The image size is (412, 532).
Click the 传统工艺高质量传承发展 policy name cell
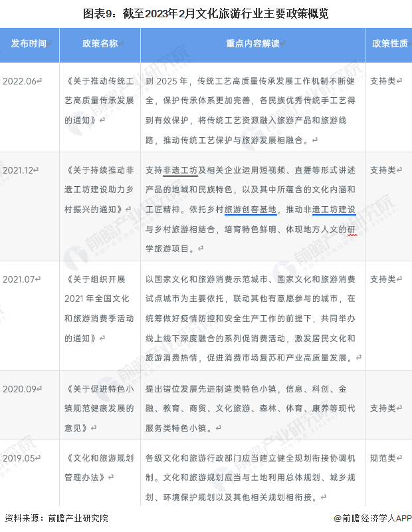(x=100, y=100)
